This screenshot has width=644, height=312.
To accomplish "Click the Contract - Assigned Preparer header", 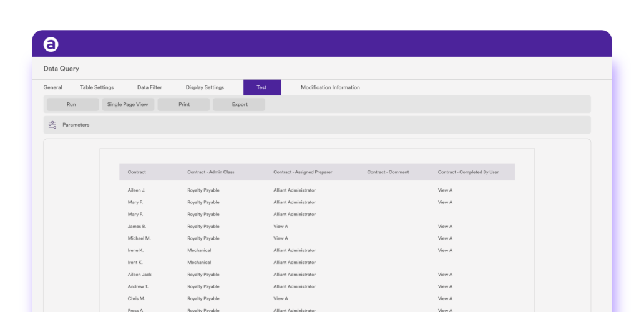I will click(x=303, y=172).
